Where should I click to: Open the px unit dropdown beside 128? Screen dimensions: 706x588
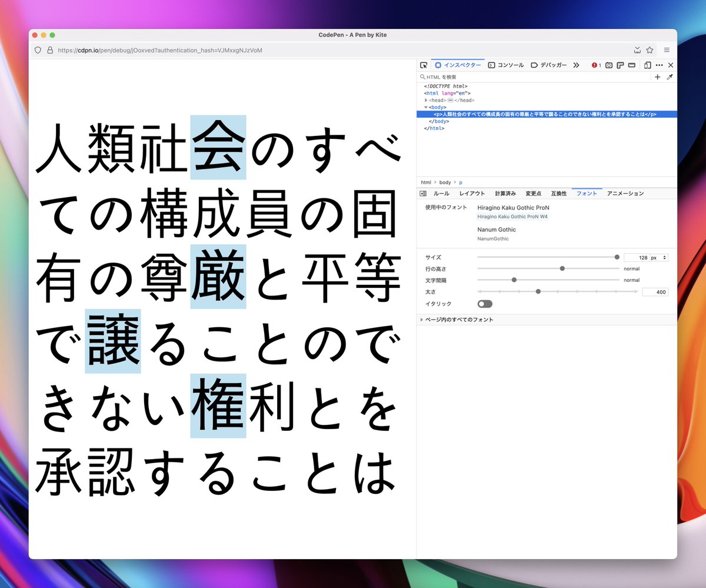[x=664, y=257]
